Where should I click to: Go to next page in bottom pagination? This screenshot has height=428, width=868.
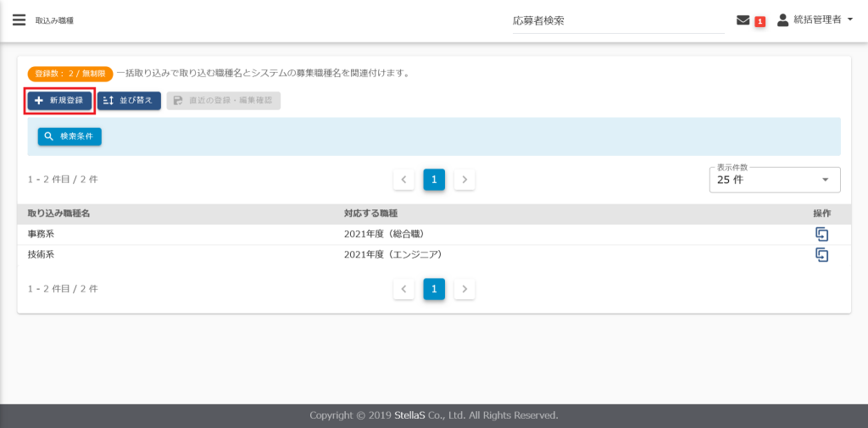click(x=465, y=289)
